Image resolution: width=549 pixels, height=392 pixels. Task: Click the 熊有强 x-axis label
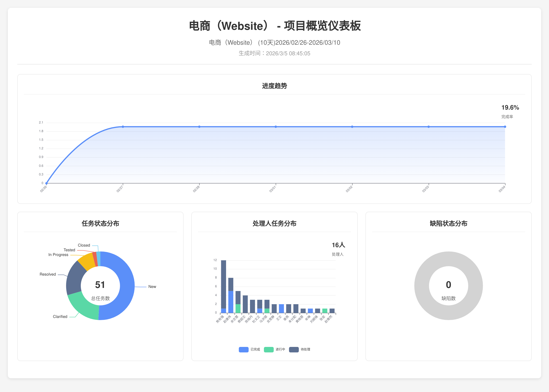click(220, 319)
